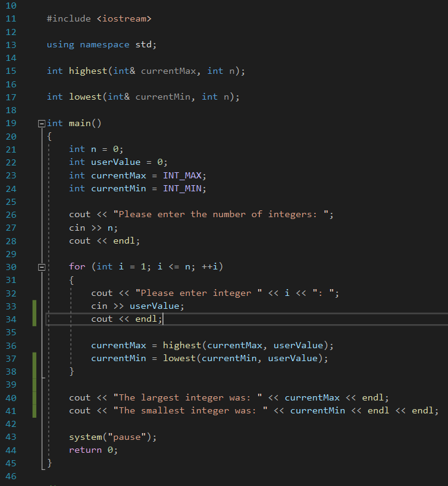Click the closing brace on line 38
This screenshot has width=448, height=486.
point(71,372)
